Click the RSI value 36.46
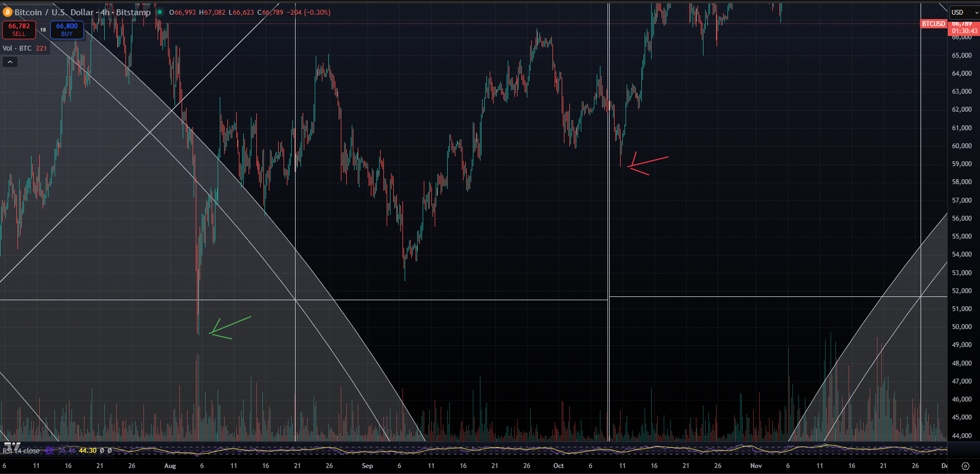Image resolution: width=980 pixels, height=474 pixels. [67, 451]
